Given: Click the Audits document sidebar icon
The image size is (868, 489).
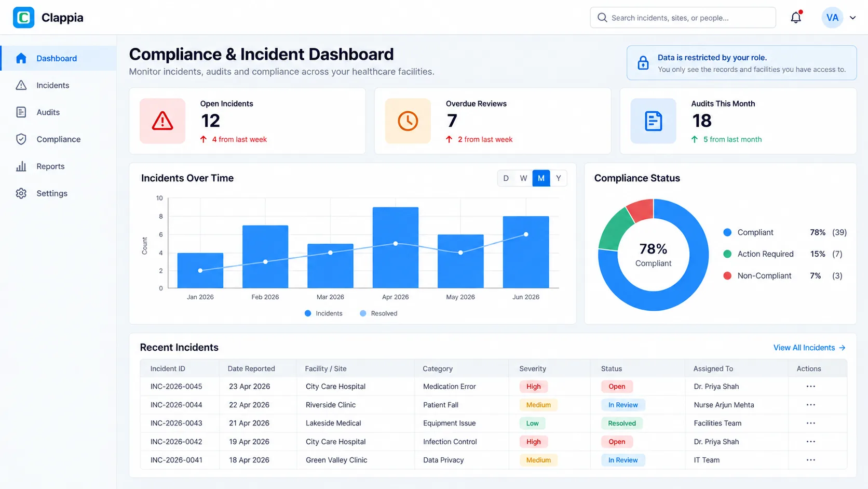Looking at the screenshot, I should 21,112.
